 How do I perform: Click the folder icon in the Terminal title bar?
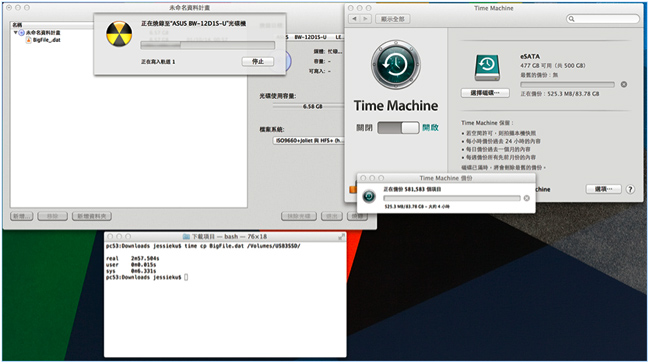(187, 236)
